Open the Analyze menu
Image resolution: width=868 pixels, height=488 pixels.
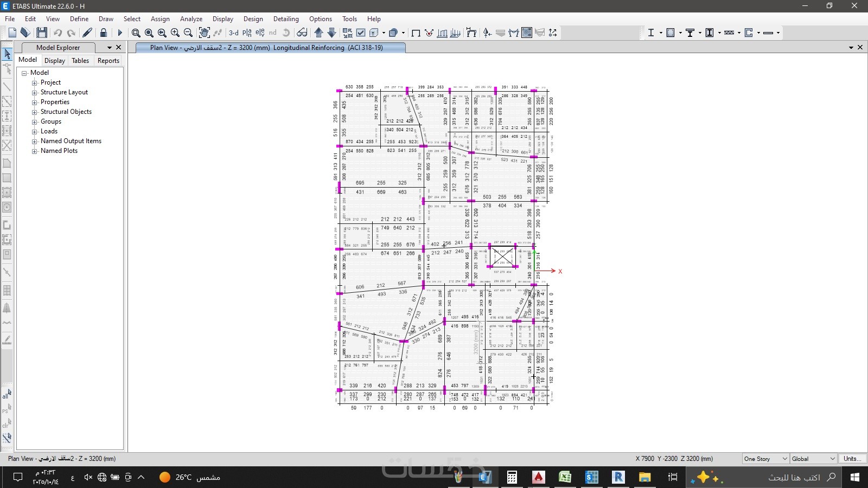tap(191, 18)
